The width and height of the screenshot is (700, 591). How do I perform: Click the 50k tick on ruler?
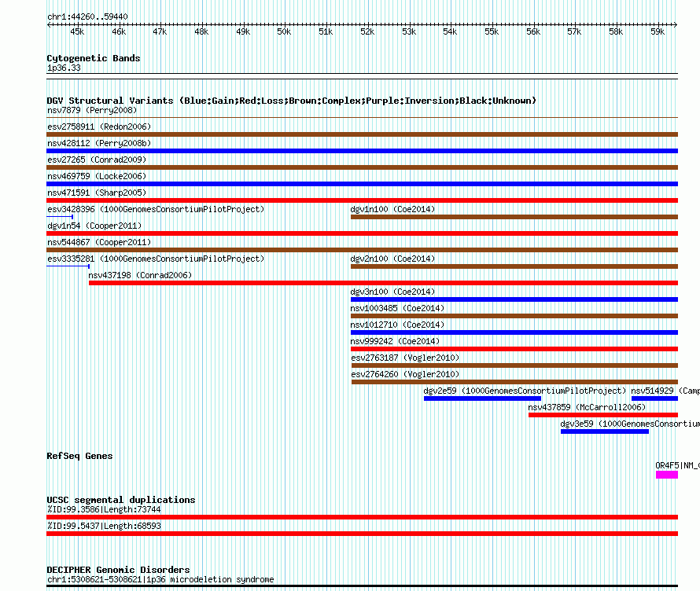coord(285,24)
